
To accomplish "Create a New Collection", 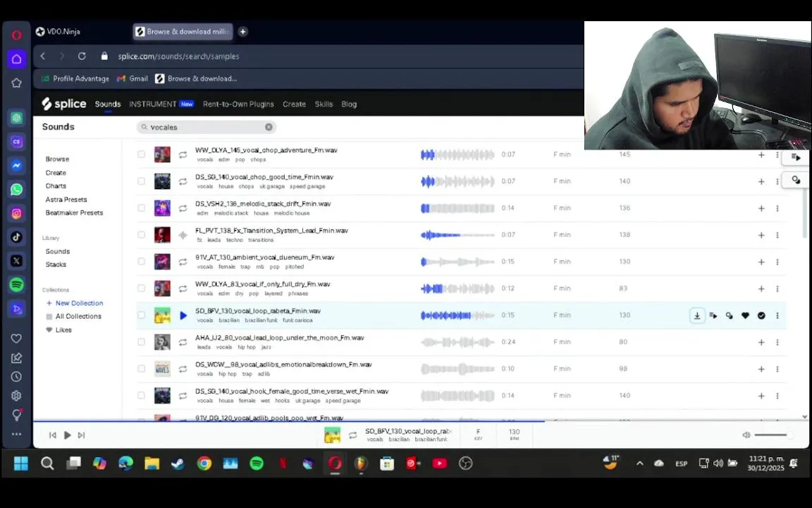I will 75,303.
